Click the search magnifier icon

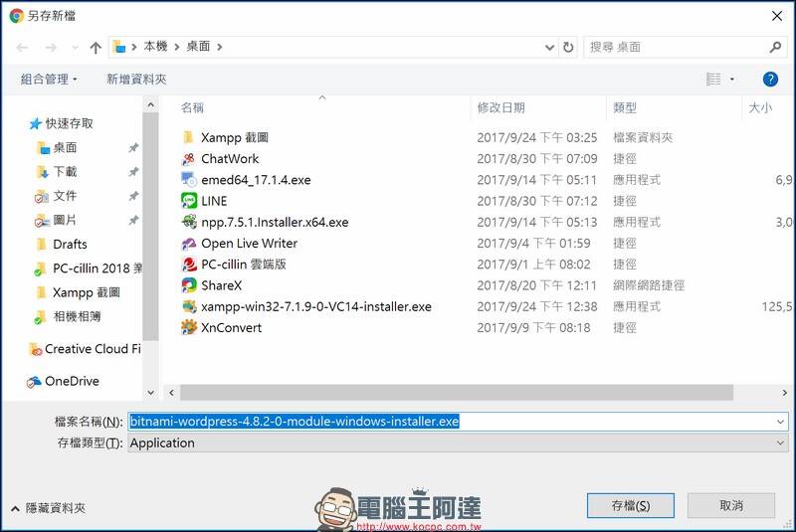(775, 47)
